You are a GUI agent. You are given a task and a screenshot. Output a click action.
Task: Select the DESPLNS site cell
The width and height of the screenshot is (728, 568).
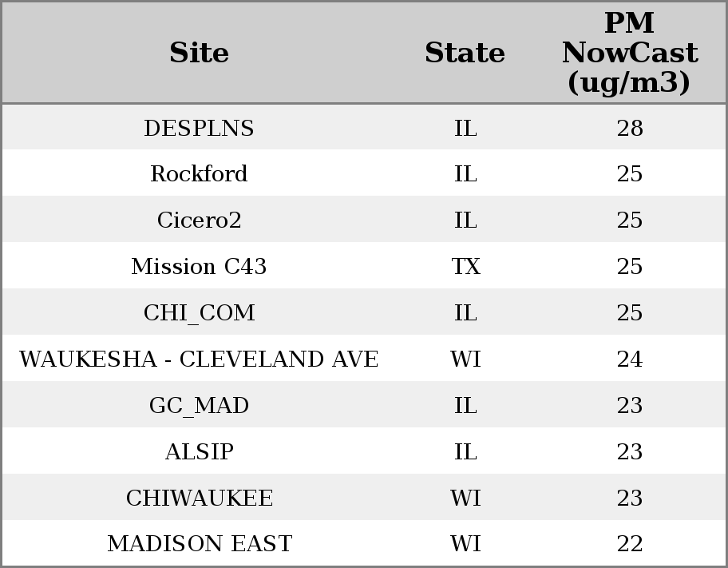pyautogui.click(x=199, y=129)
